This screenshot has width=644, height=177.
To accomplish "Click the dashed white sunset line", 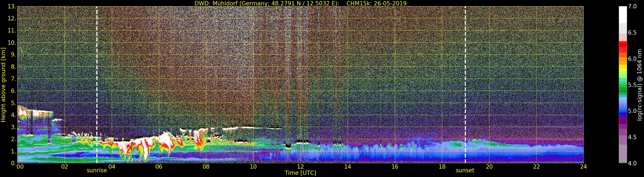I will (465, 85).
